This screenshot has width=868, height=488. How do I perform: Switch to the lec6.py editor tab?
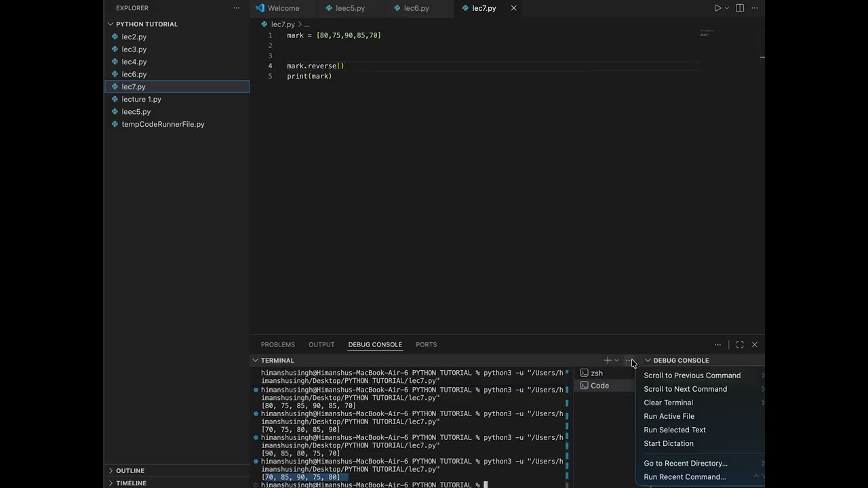click(416, 8)
